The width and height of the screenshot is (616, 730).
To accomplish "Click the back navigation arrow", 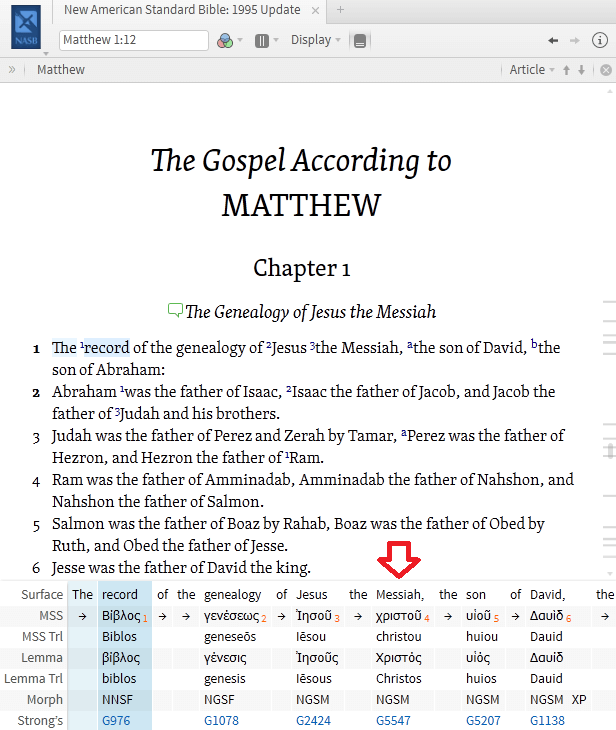I will [553, 41].
